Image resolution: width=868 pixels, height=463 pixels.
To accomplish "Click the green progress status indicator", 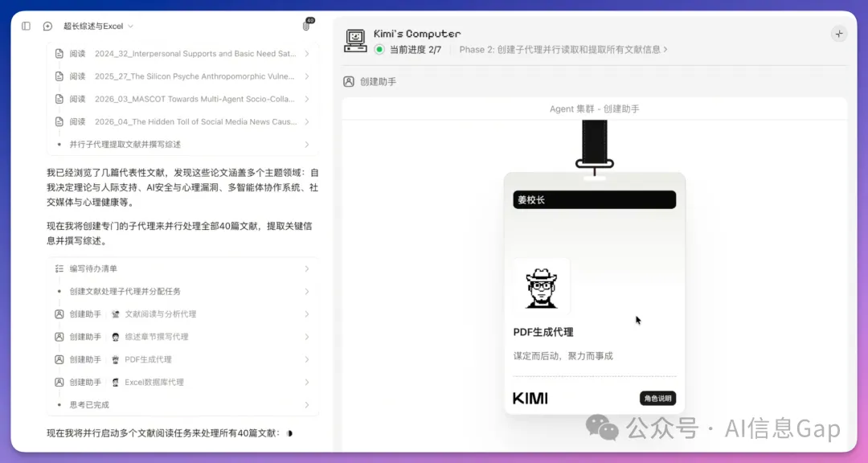I will point(379,50).
